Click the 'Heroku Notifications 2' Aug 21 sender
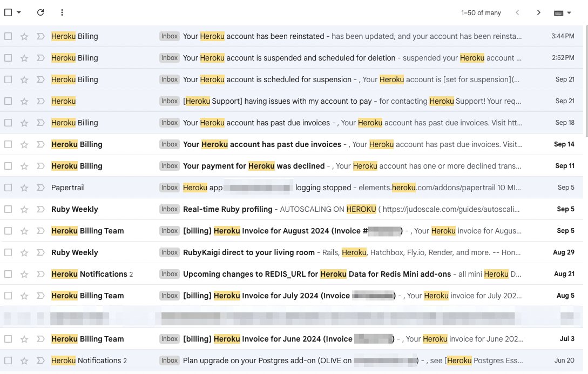This screenshot has width=588, height=374. click(92, 274)
